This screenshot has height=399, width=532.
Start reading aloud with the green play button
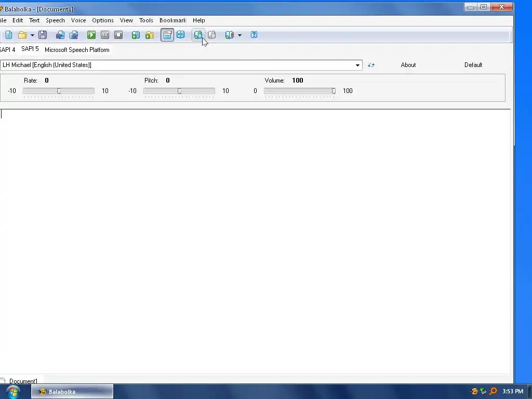91,35
